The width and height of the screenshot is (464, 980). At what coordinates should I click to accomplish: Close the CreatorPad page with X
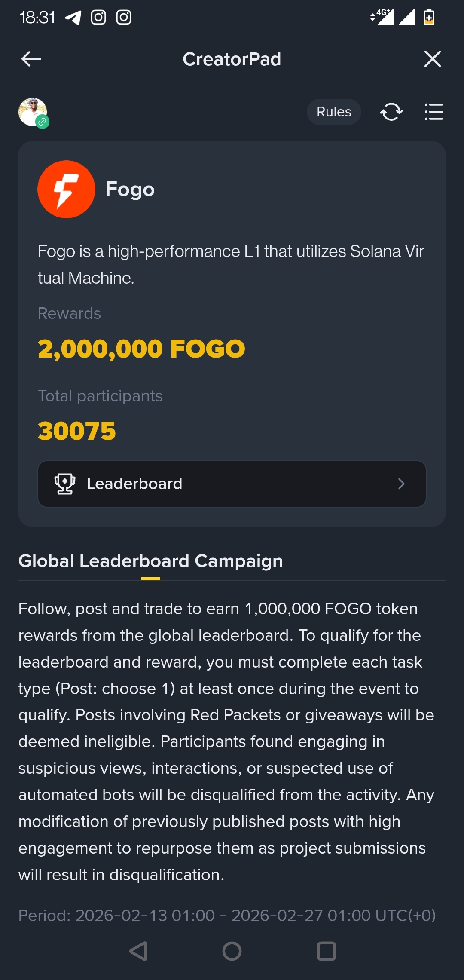point(432,59)
